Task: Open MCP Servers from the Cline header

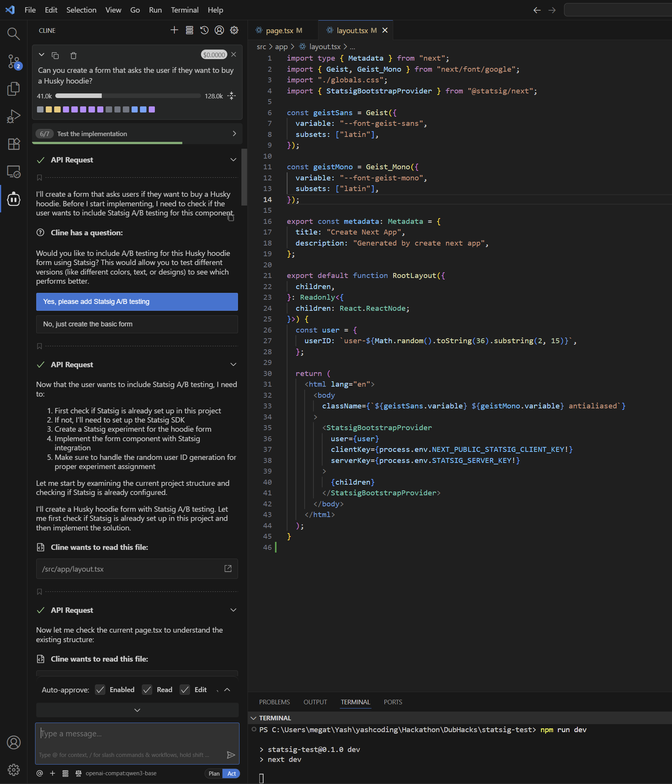Action: pos(190,30)
